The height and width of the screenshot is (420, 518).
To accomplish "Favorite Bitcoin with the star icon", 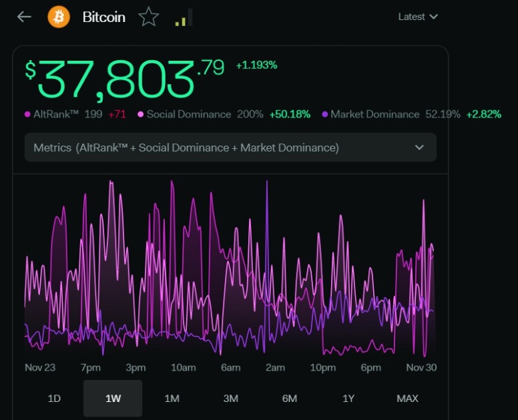I will (x=148, y=17).
